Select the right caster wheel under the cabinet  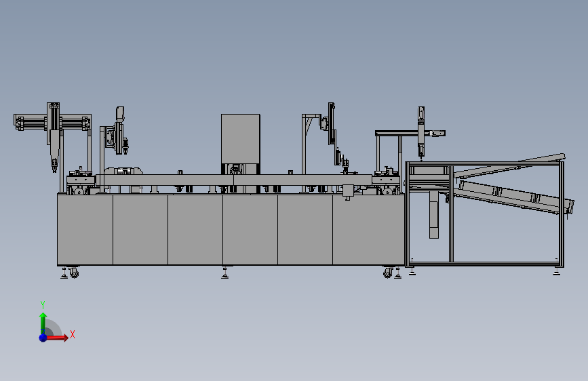(388, 273)
